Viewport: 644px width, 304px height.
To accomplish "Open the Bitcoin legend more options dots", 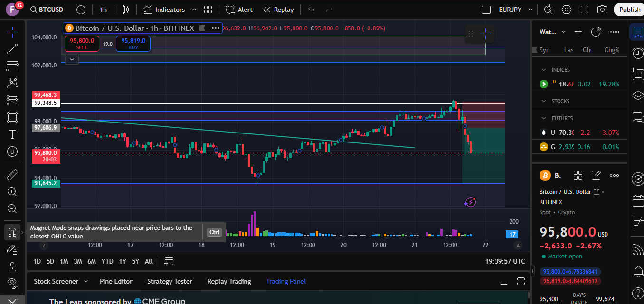I will [215, 28].
